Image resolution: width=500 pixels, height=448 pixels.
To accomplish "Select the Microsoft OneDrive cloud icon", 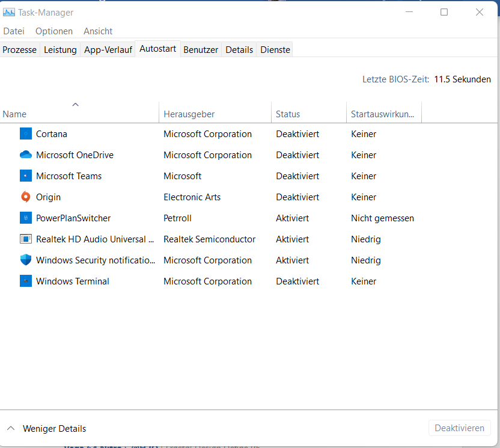I will [25, 155].
